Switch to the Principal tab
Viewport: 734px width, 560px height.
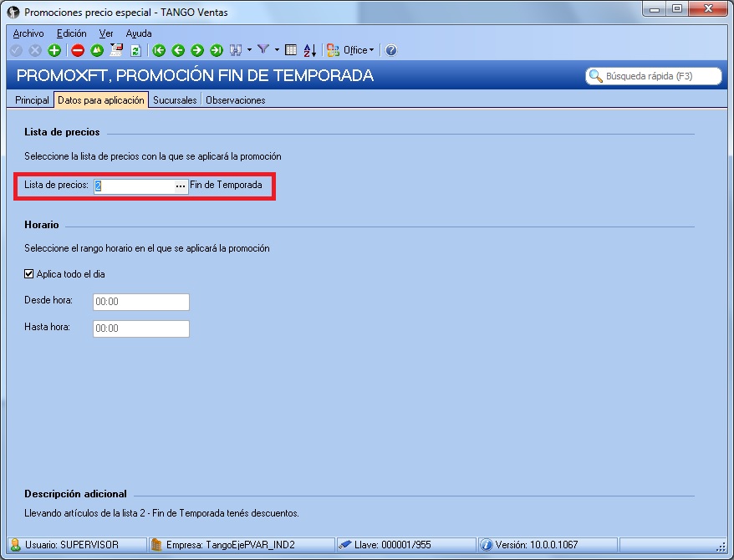(x=32, y=100)
